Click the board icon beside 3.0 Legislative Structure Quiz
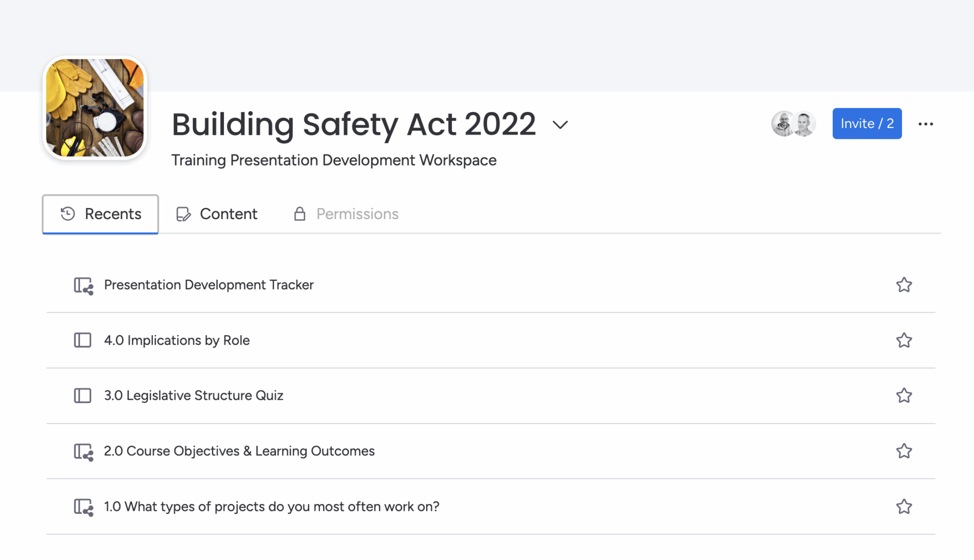 83,395
